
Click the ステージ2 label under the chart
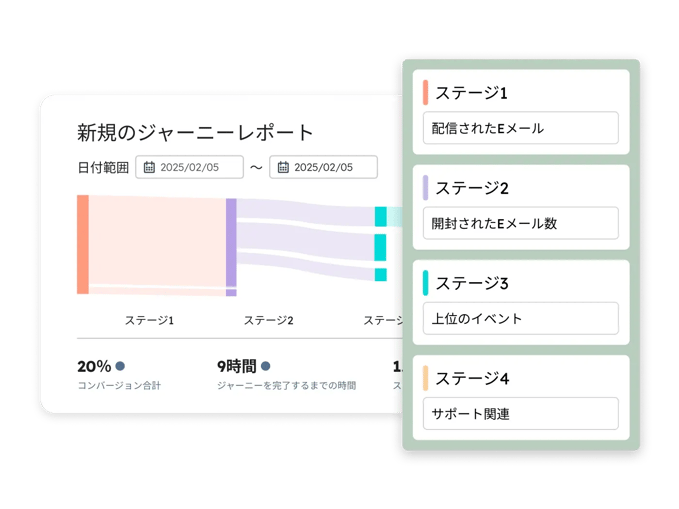point(268,321)
